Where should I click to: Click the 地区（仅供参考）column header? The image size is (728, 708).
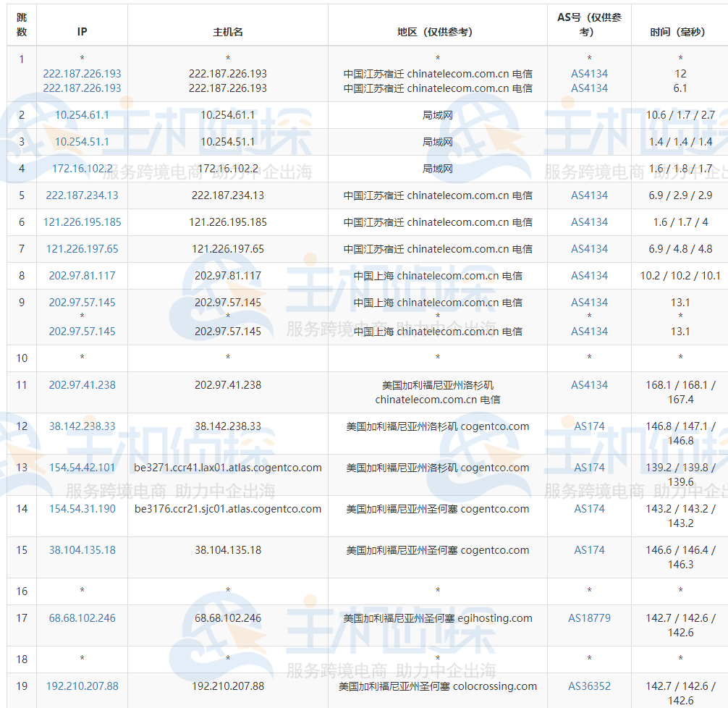[436, 31]
